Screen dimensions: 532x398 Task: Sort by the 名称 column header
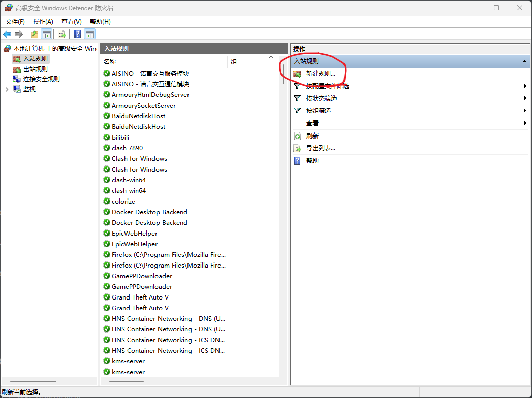[x=164, y=62]
